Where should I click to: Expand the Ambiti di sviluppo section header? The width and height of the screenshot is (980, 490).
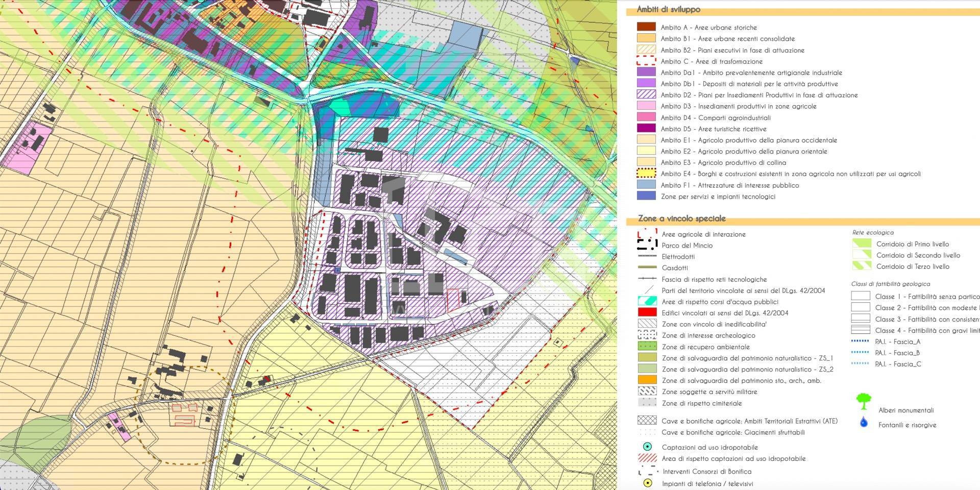pyautogui.click(x=668, y=9)
